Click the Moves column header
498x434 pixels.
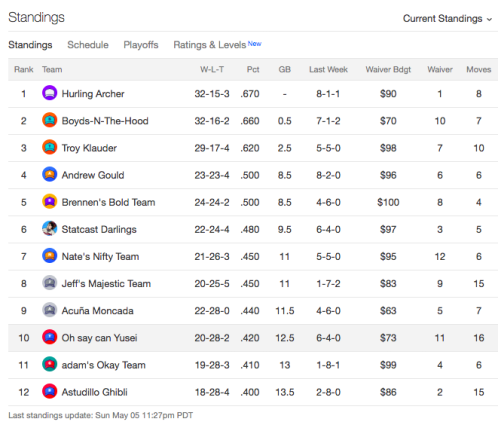coord(479,69)
